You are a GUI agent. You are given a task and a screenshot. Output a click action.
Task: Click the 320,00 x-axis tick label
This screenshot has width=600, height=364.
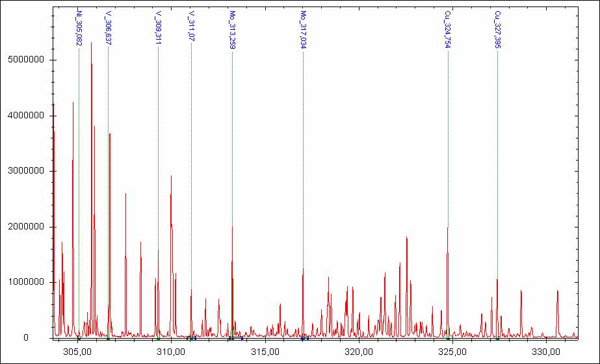(358, 352)
